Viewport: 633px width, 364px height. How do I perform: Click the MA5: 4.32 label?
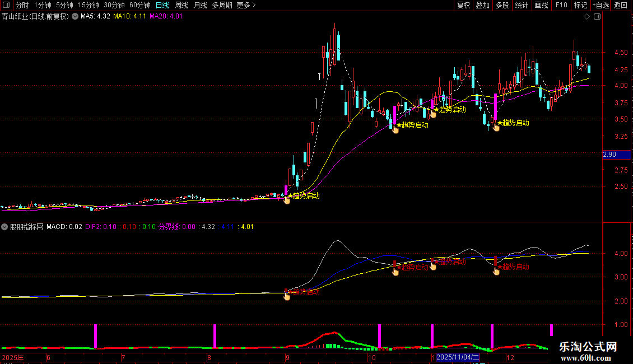click(95, 17)
